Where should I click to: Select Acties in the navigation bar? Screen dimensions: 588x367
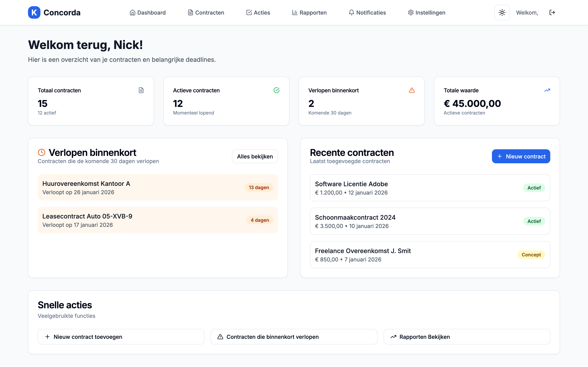point(258,12)
